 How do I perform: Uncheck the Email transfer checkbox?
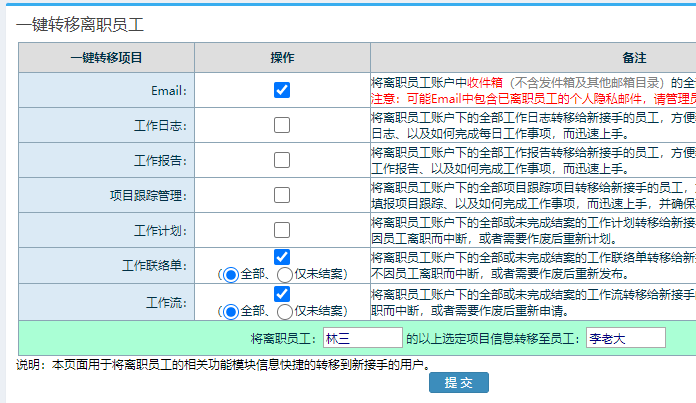[282, 90]
